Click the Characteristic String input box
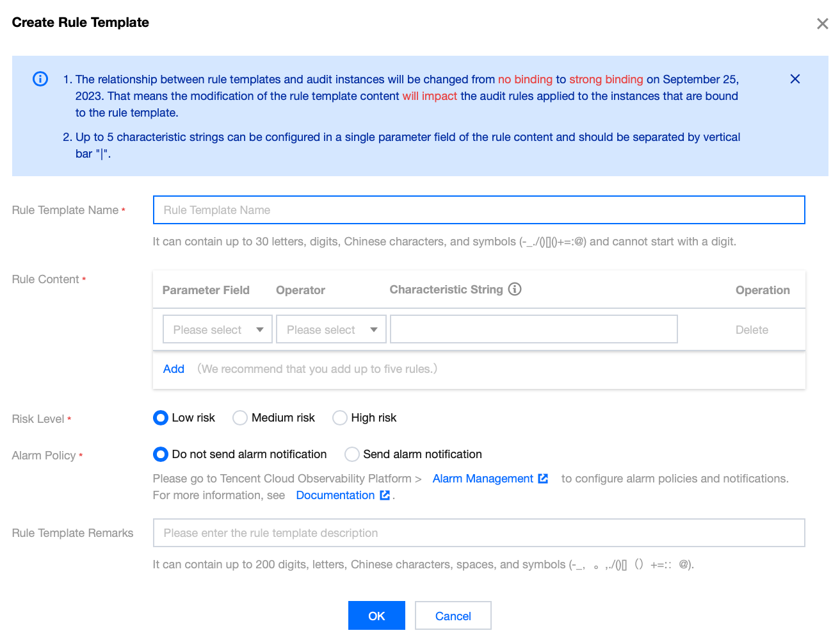Screen dimensions: 840x642 click(x=533, y=329)
